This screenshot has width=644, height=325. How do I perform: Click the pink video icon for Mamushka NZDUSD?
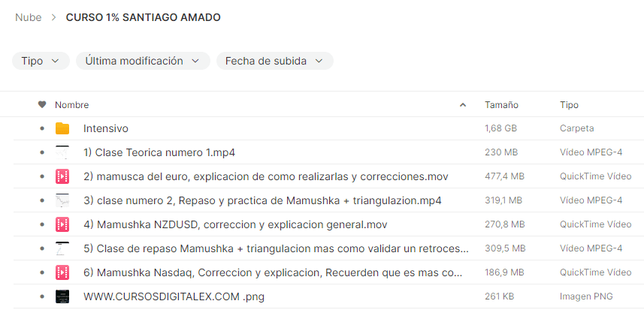[62, 224]
